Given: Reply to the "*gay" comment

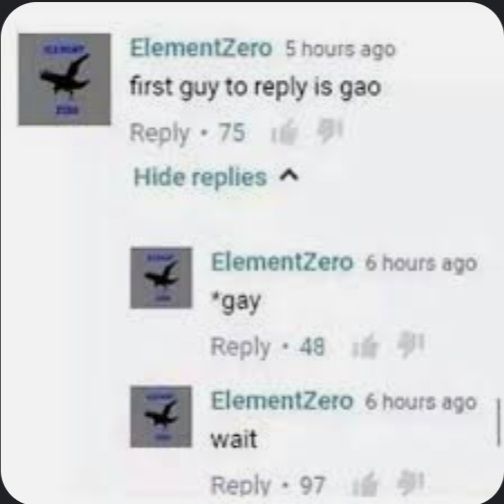Looking at the screenshot, I should click(x=241, y=347).
